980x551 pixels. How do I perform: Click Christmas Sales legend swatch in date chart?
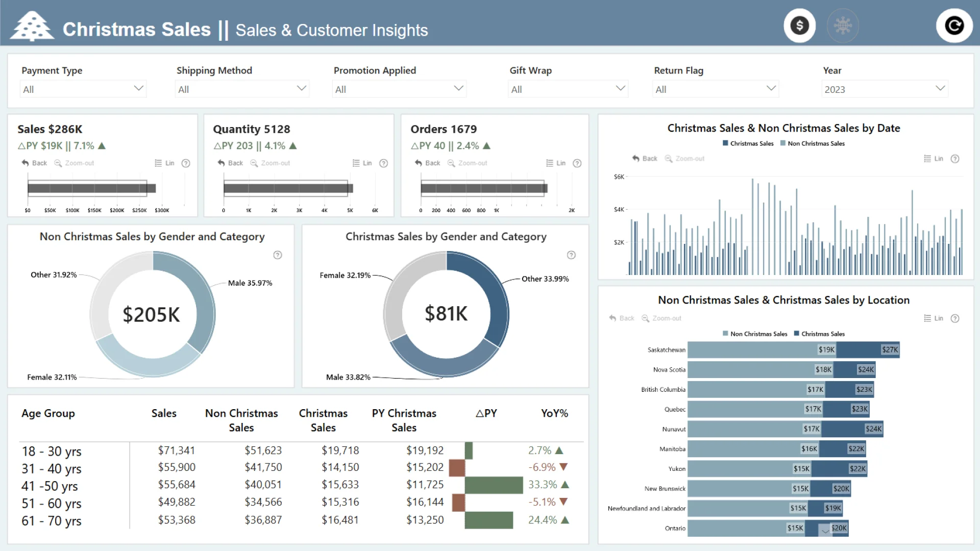point(725,143)
